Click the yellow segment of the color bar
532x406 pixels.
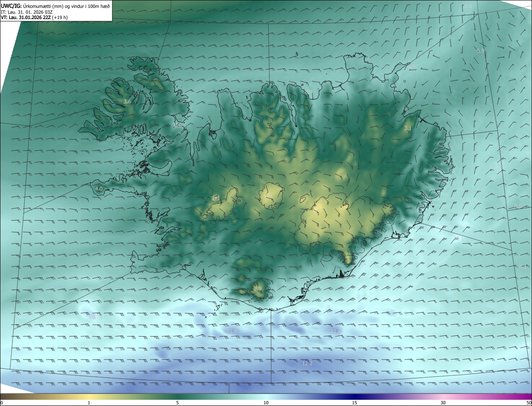coord(89,396)
